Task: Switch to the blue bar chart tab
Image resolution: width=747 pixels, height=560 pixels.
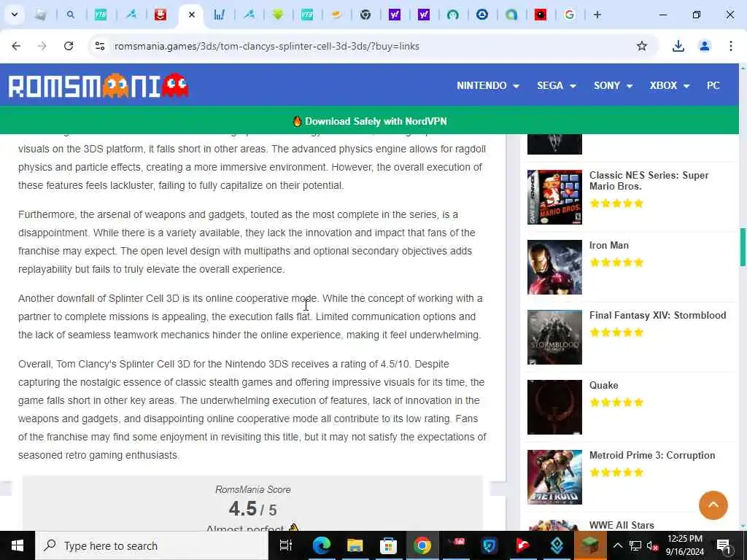Action: click(x=219, y=15)
